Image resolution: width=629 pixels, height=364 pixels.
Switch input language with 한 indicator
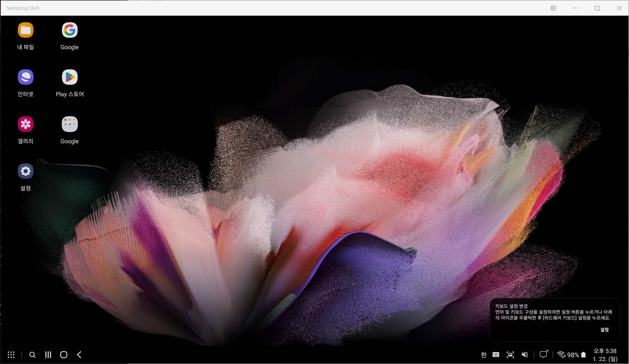pos(483,355)
